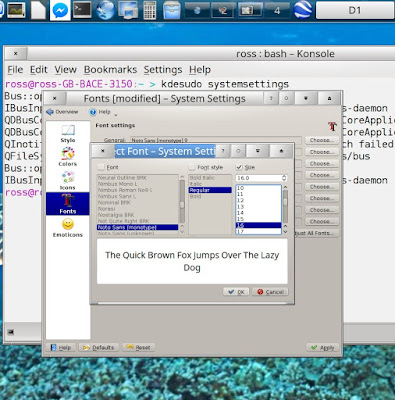The width and height of the screenshot is (395, 400).
Task: Click the OK button in font dialog
Action: pyautogui.click(x=236, y=292)
